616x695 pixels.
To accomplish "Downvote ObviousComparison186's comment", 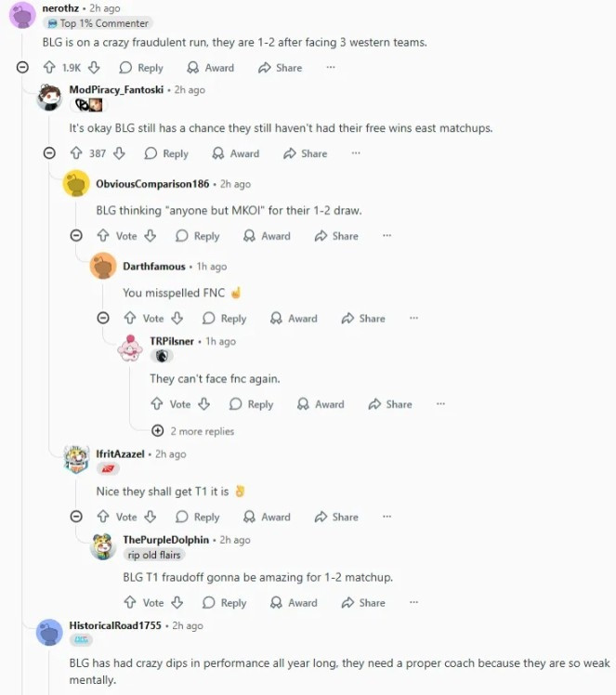I will coord(151,236).
